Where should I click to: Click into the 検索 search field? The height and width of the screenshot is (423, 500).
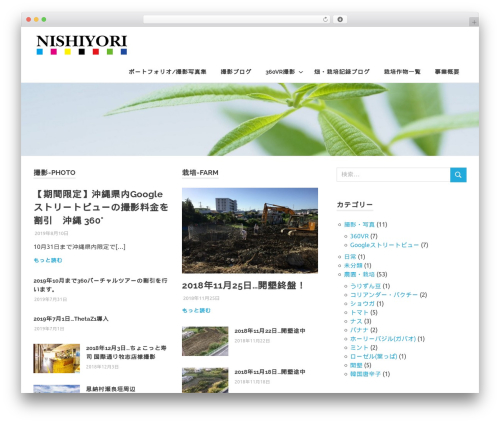pyautogui.click(x=393, y=175)
